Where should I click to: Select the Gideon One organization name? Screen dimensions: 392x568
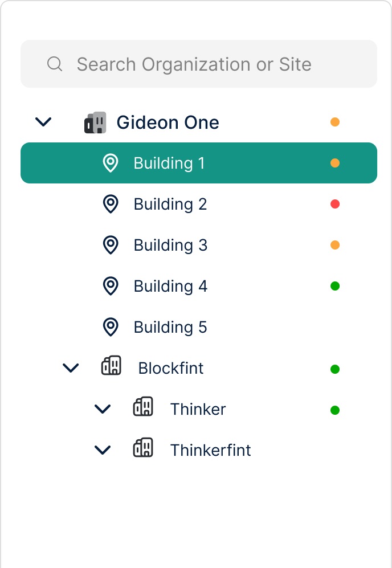(168, 122)
